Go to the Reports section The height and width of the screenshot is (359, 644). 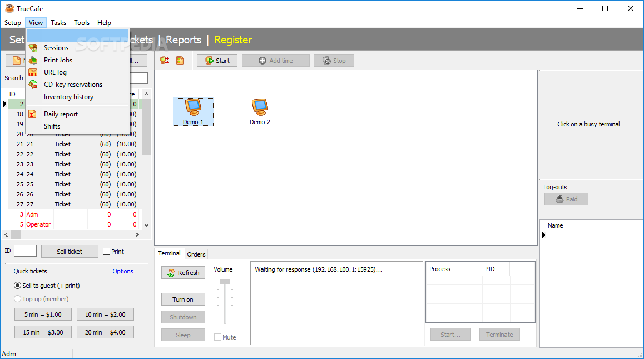tap(184, 40)
